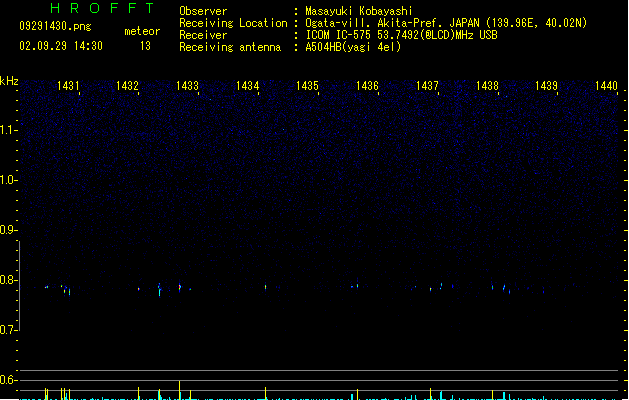Click the A504HB(yagi 4el) antenna text
The image size is (629, 400).
click(353, 47)
